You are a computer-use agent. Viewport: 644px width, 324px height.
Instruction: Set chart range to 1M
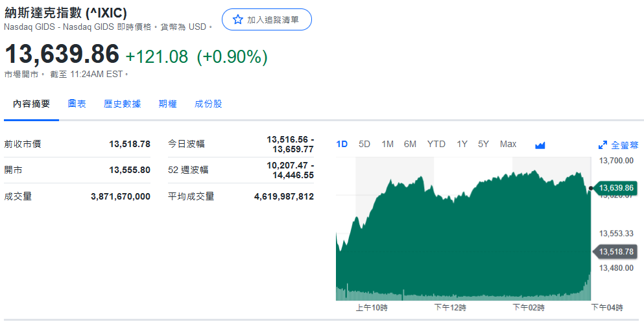pos(387,144)
